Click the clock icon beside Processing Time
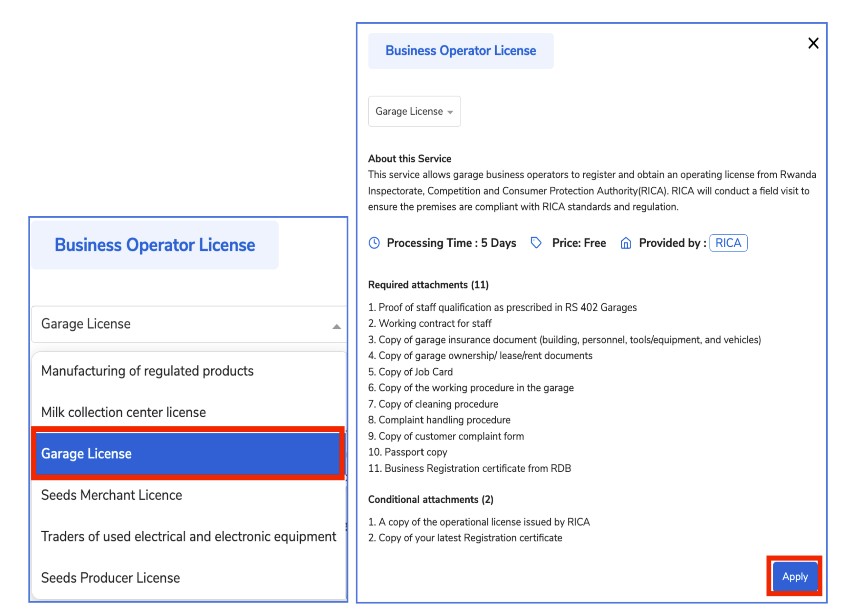This screenshot has height=616, width=841. pyautogui.click(x=374, y=243)
